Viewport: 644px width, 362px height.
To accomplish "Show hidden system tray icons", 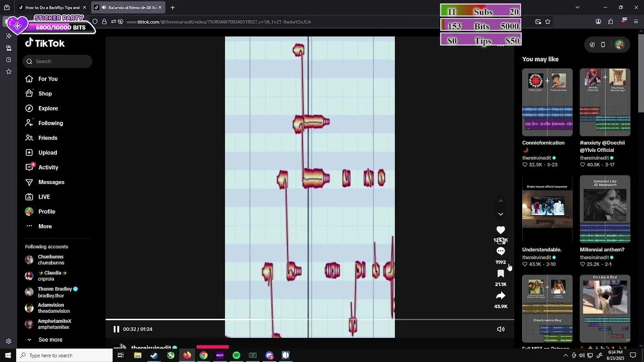I will 566,355.
